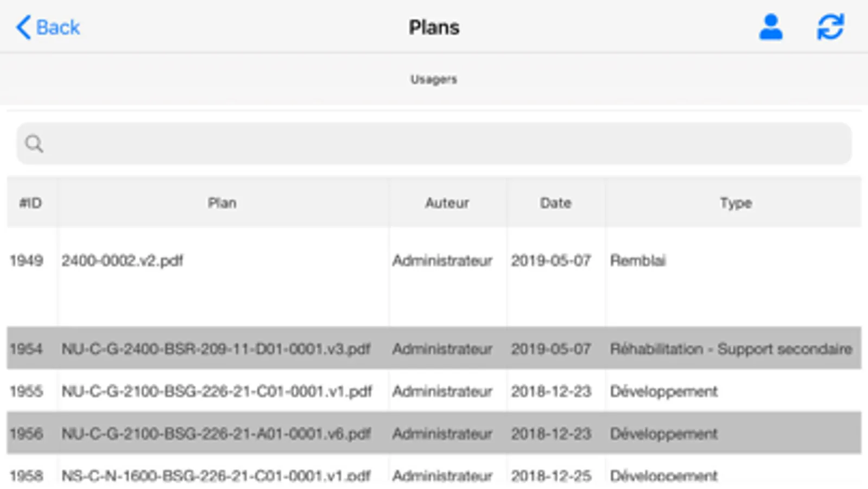Open NU-C-G-2100-BSG-226-21-C01-0001.v1.pdf
This screenshot has height=489, width=868.
217,391
